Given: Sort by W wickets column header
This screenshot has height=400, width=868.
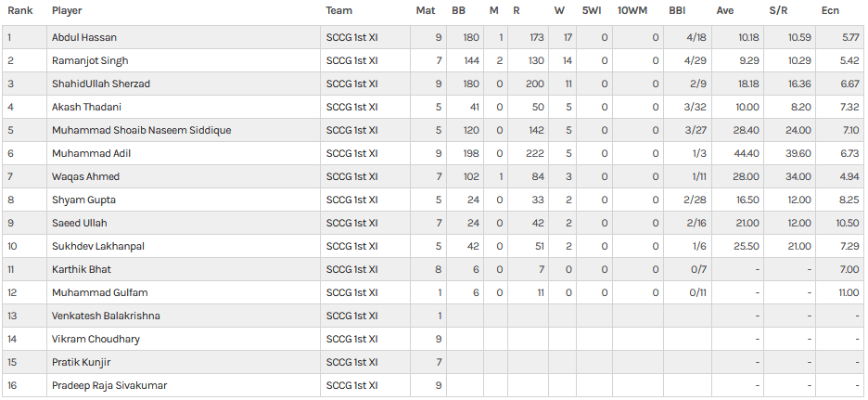Looking at the screenshot, I should tap(560, 10).
